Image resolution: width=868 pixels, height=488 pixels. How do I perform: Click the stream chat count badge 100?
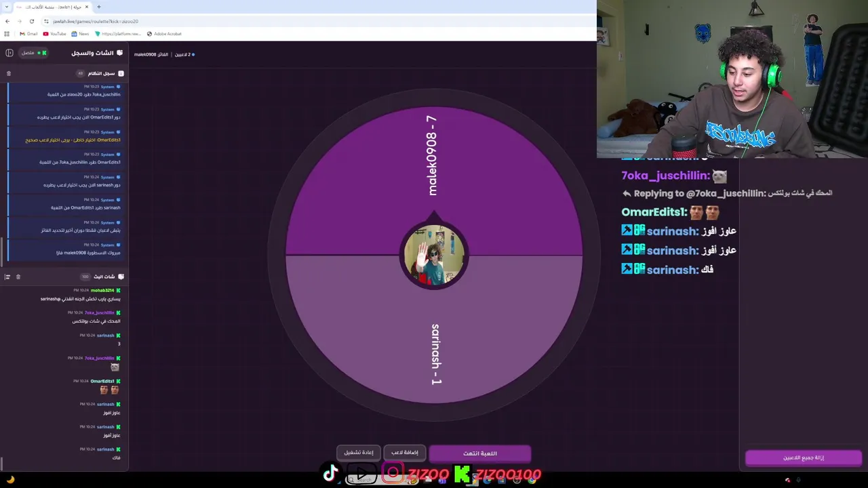point(85,277)
